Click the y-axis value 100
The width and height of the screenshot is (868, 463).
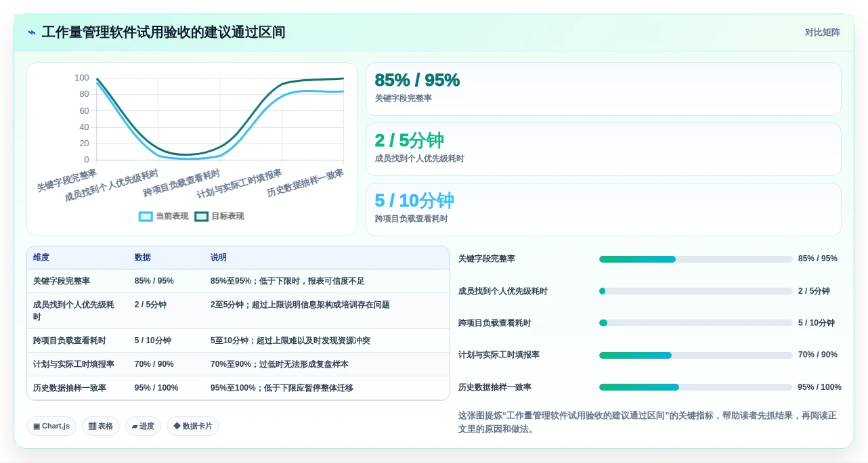point(82,78)
